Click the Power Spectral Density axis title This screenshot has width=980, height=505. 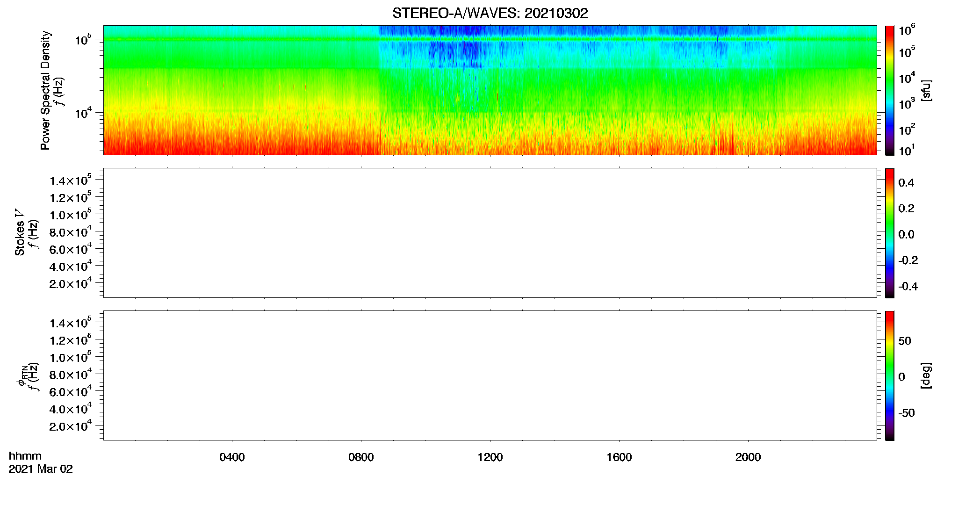click(45, 90)
